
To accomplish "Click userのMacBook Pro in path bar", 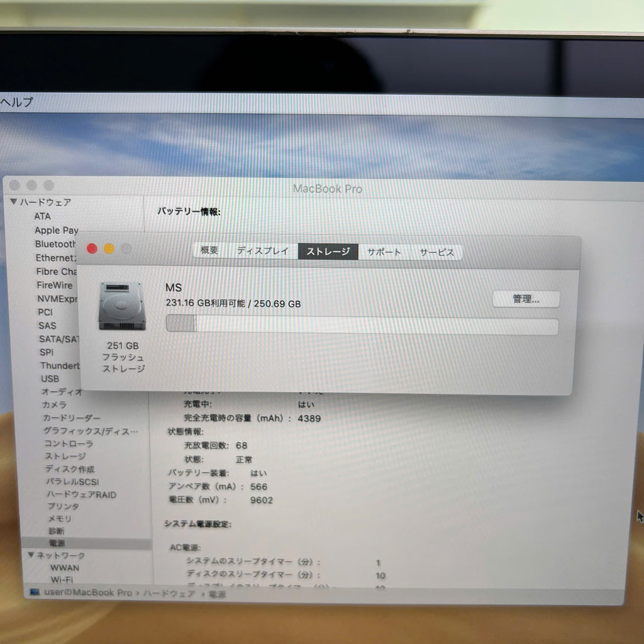I will coord(88,592).
